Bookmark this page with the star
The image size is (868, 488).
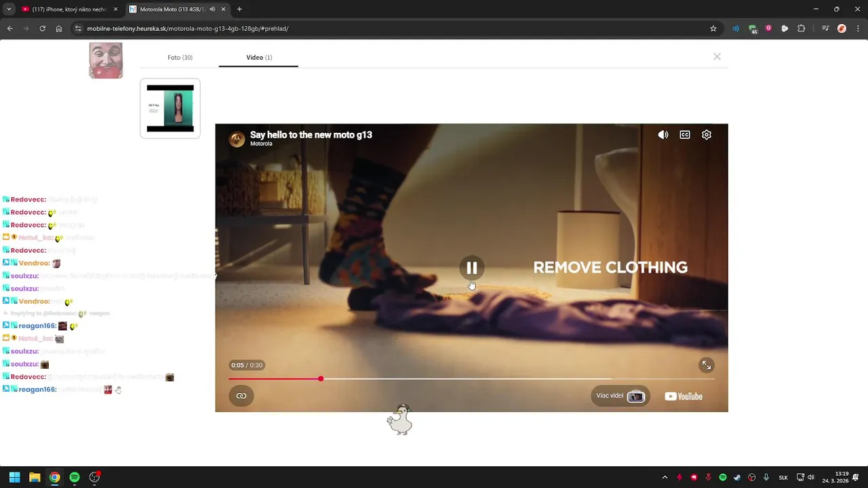pyautogui.click(x=713, y=28)
